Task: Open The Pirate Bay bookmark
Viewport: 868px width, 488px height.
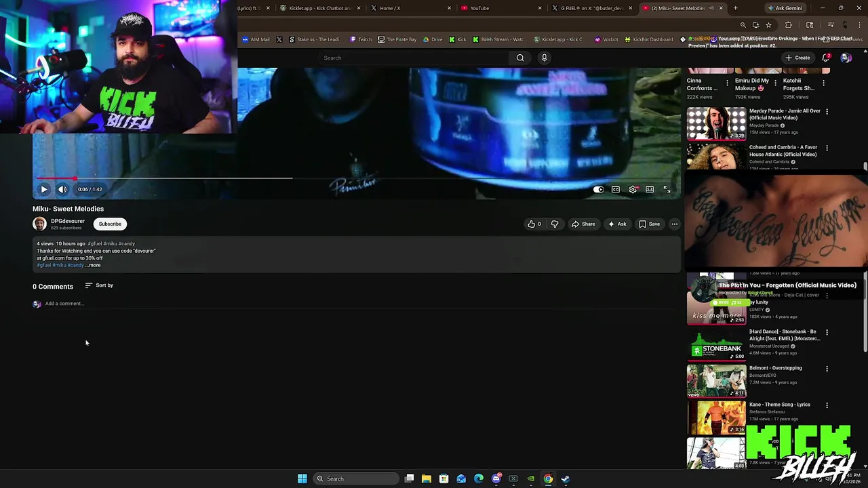Action: (397, 39)
